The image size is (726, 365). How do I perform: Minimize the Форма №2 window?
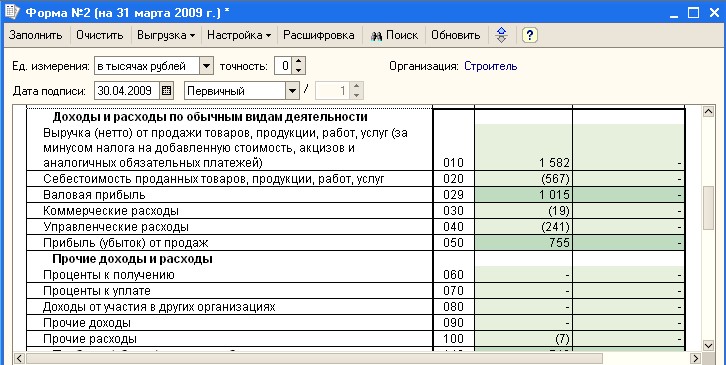click(x=674, y=13)
